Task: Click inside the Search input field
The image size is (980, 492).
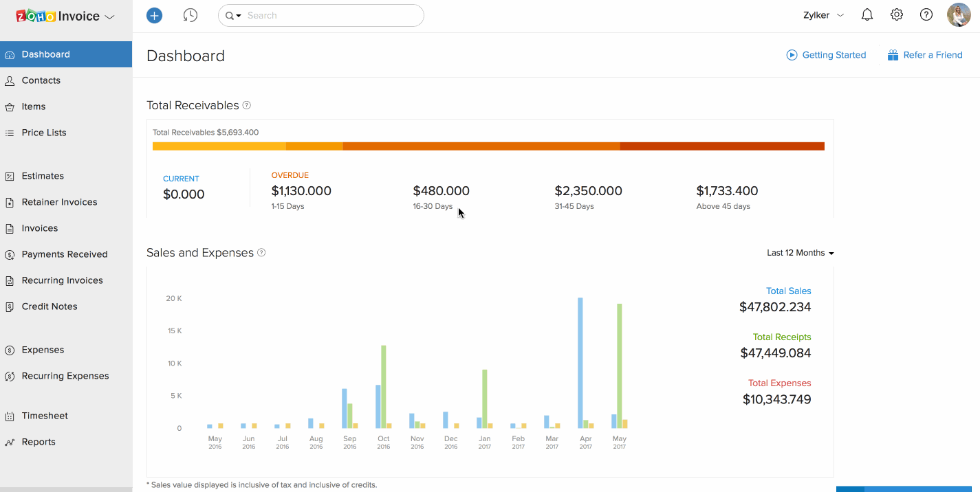Action: click(330, 15)
